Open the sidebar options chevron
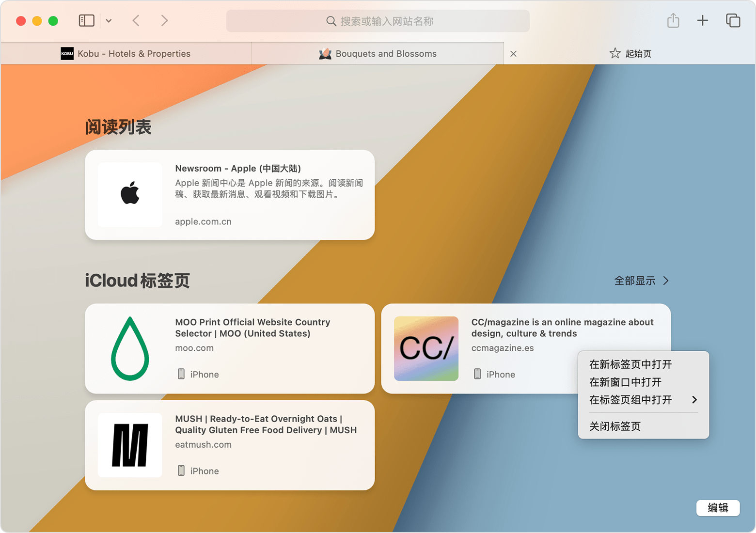 point(109,20)
